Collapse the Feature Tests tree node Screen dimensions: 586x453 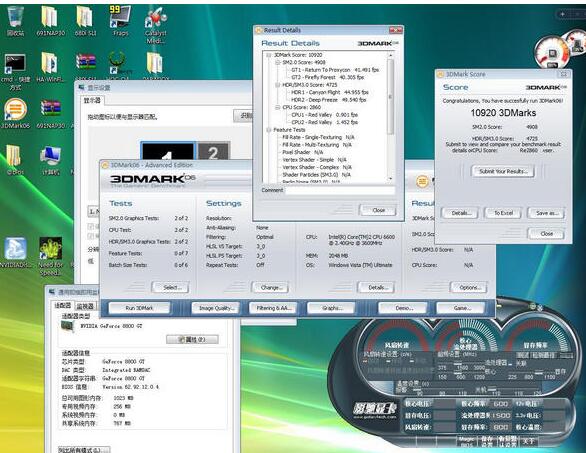(x=269, y=130)
